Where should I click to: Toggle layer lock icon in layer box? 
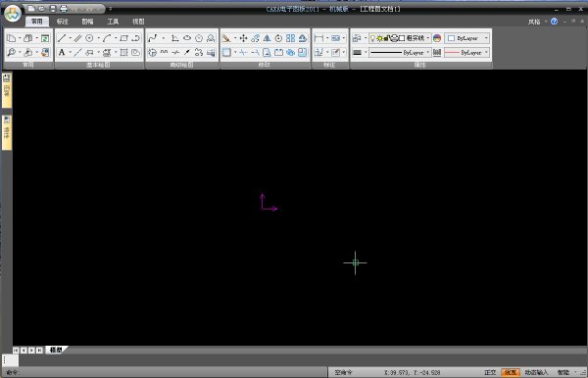pos(386,38)
